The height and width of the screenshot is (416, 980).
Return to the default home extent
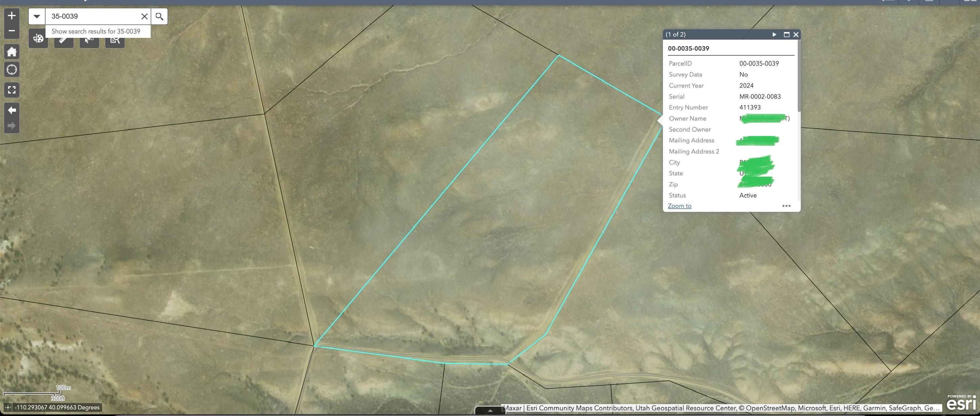tap(11, 52)
